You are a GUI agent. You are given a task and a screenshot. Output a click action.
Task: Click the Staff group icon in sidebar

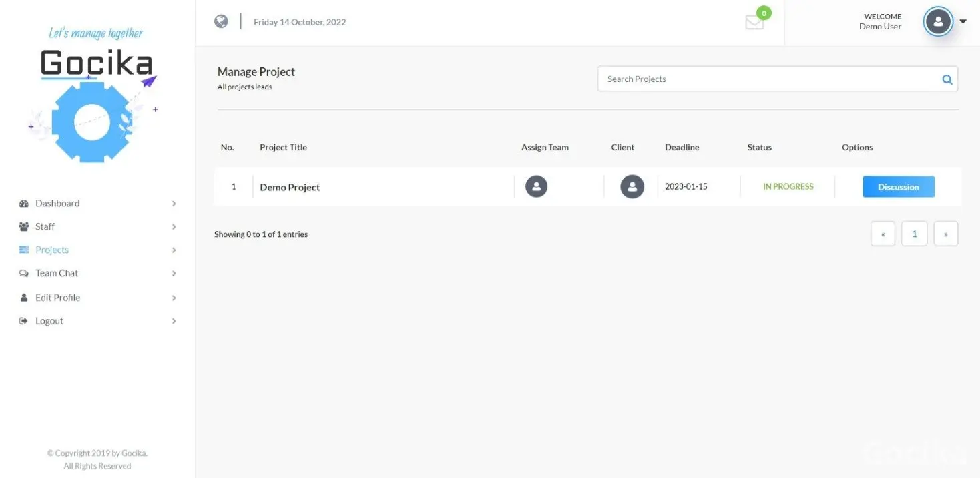coord(24,227)
